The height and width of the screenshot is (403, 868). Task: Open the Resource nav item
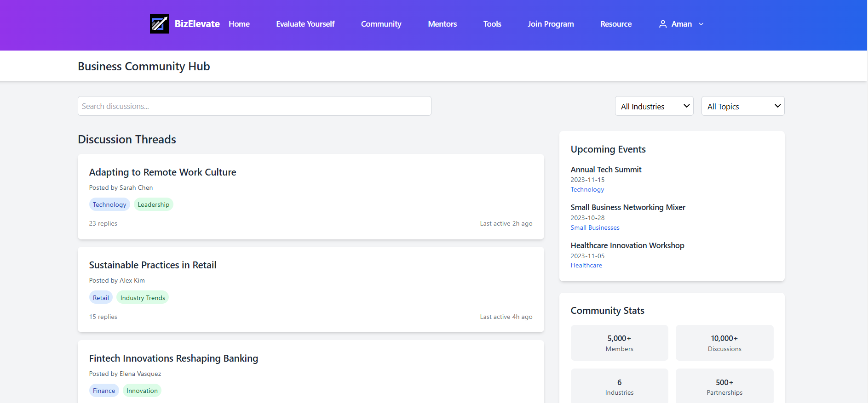tap(616, 24)
